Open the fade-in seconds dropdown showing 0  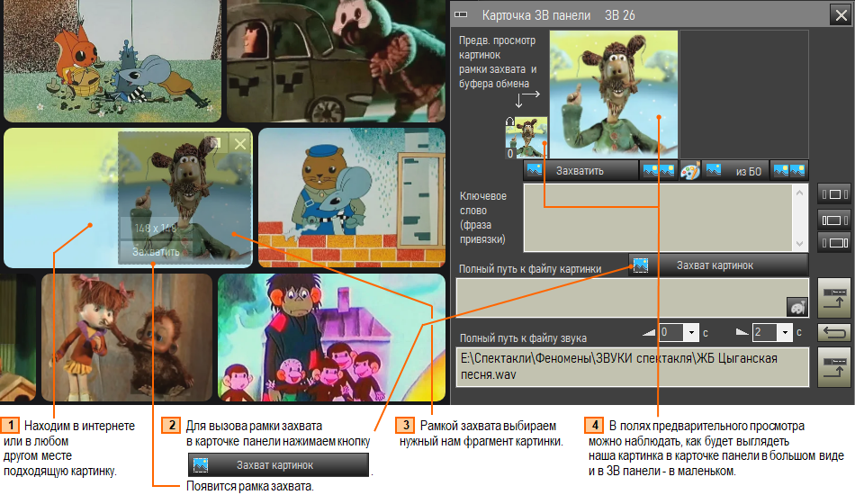691,331
